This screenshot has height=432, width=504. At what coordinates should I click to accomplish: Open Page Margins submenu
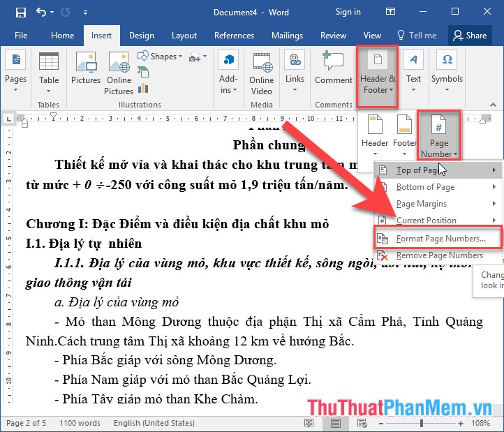438,204
